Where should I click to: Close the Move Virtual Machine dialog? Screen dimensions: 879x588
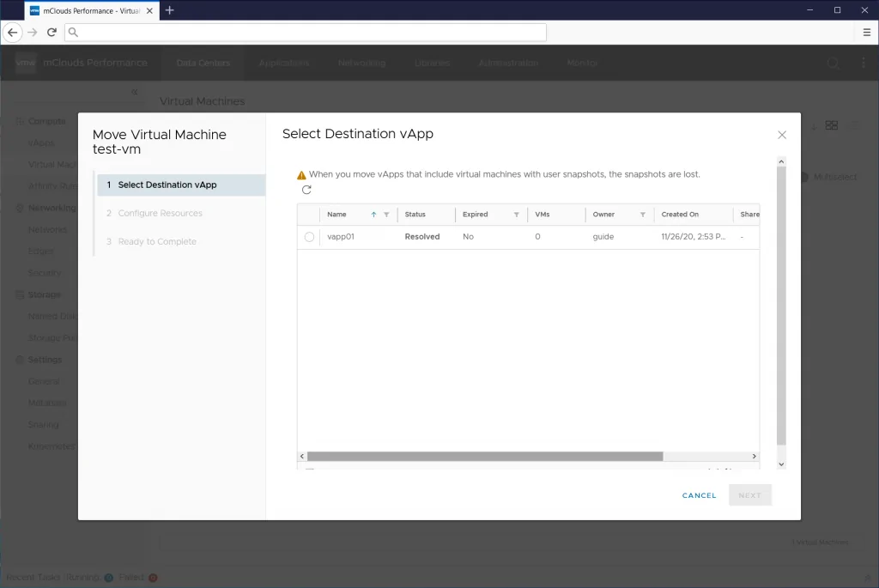pos(781,135)
